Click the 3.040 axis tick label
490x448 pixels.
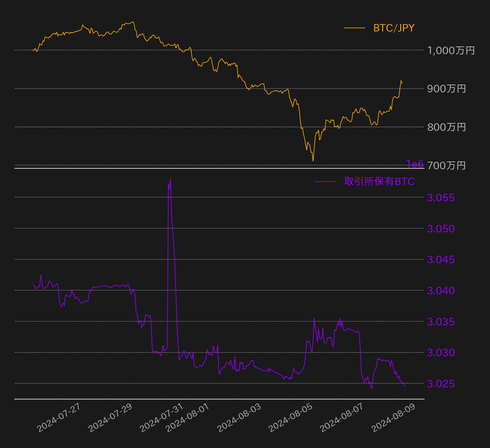click(441, 291)
